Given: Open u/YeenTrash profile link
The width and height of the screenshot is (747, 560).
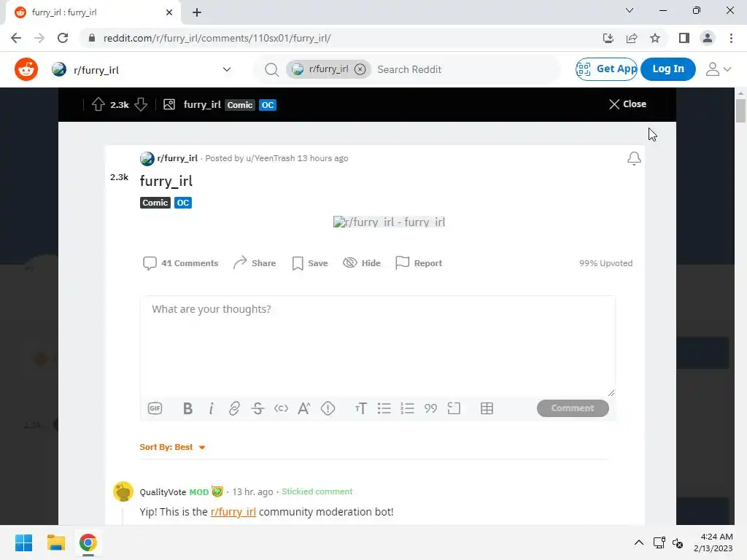Looking at the screenshot, I should point(270,158).
